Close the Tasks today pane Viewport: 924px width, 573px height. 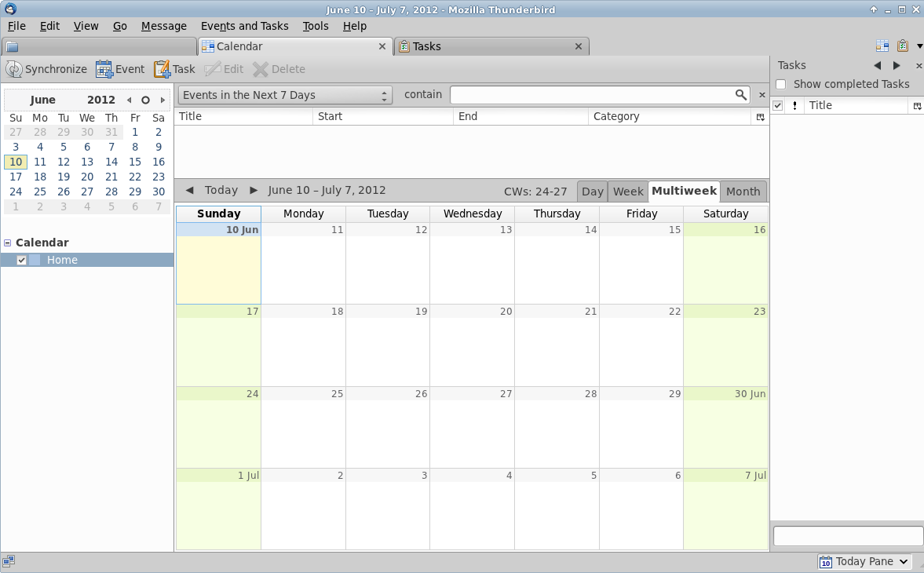click(919, 65)
